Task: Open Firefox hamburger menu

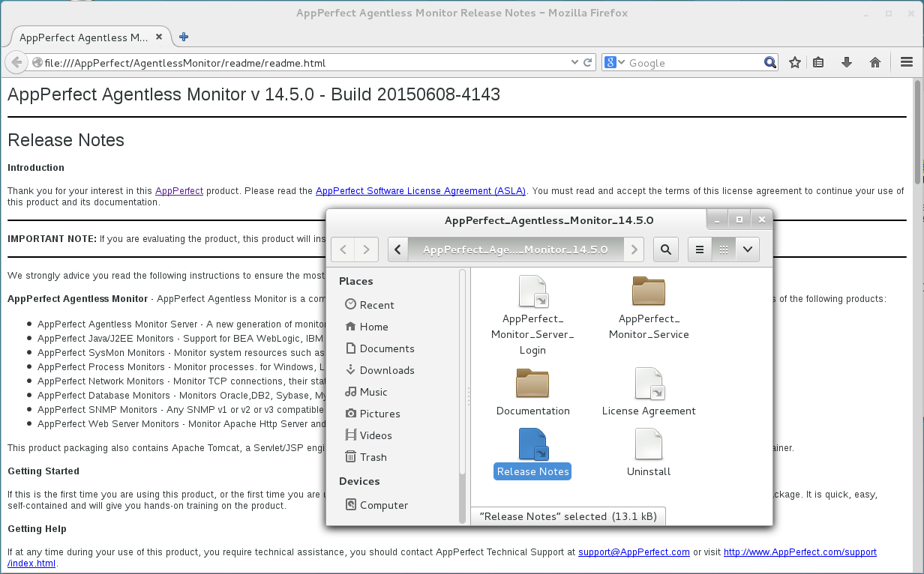Action: tap(907, 63)
